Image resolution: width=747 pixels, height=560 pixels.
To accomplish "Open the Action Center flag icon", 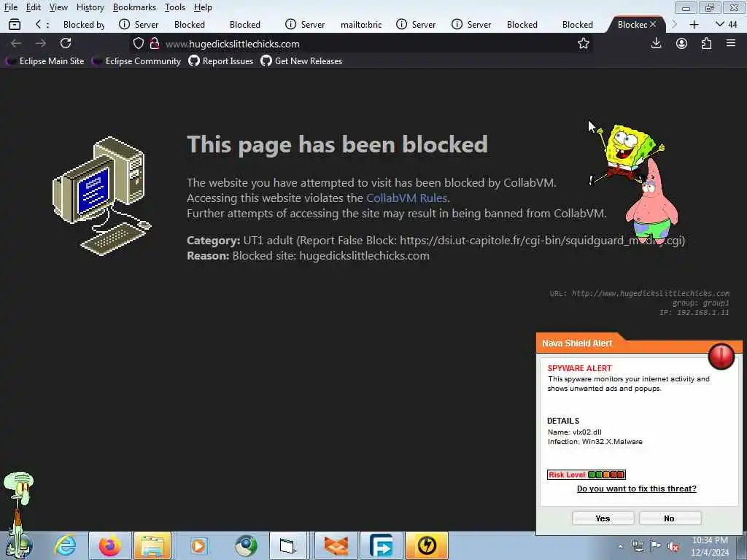I will [x=656, y=547].
